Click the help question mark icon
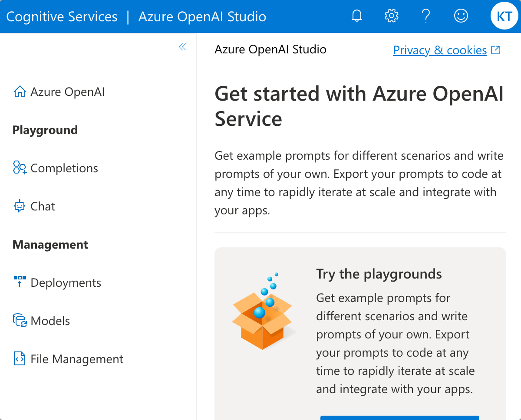The height and width of the screenshot is (420, 521). coord(426,15)
